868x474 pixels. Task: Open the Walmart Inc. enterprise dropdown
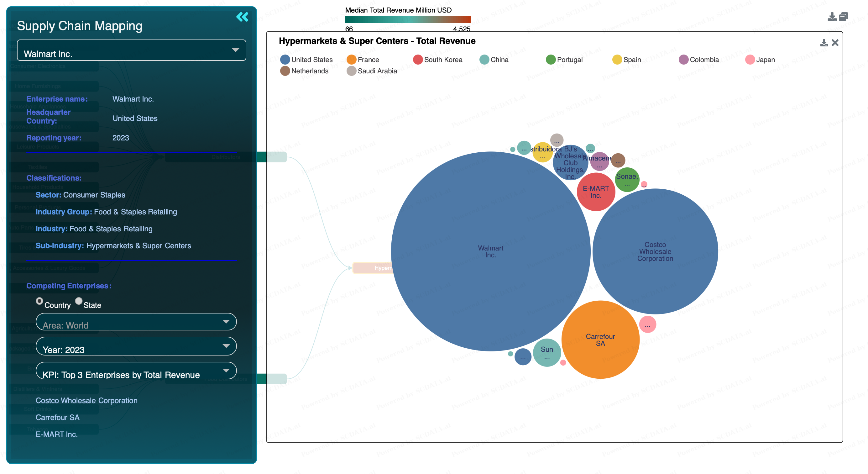tap(131, 50)
